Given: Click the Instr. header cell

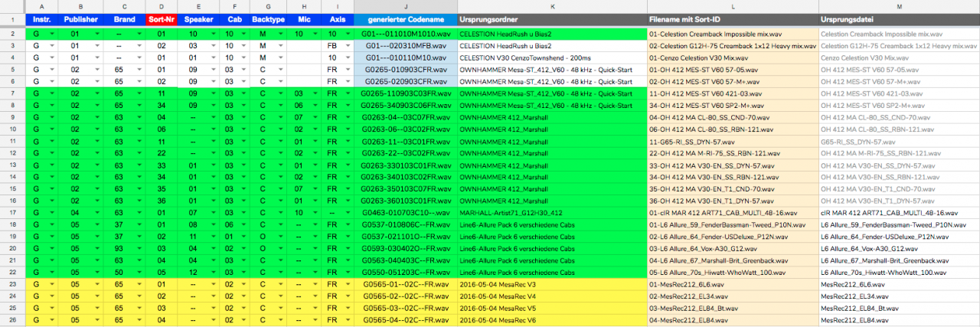Looking at the screenshot, I should click(x=41, y=19).
